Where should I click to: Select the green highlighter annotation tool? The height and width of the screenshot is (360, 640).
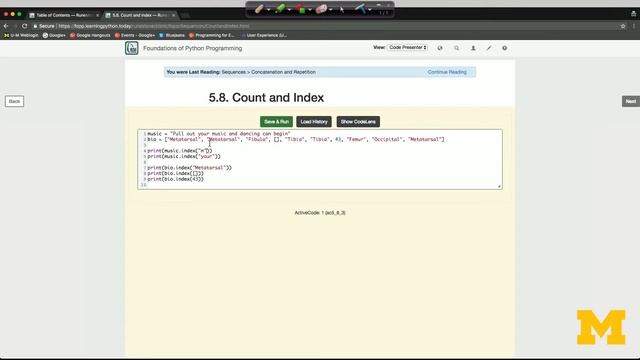point(280,9)
